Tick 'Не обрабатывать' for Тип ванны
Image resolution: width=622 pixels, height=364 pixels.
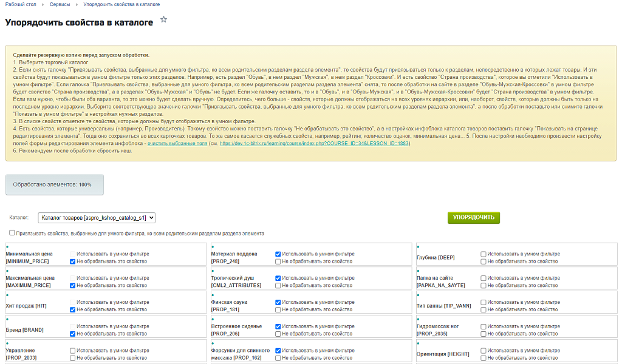(484, 309)
